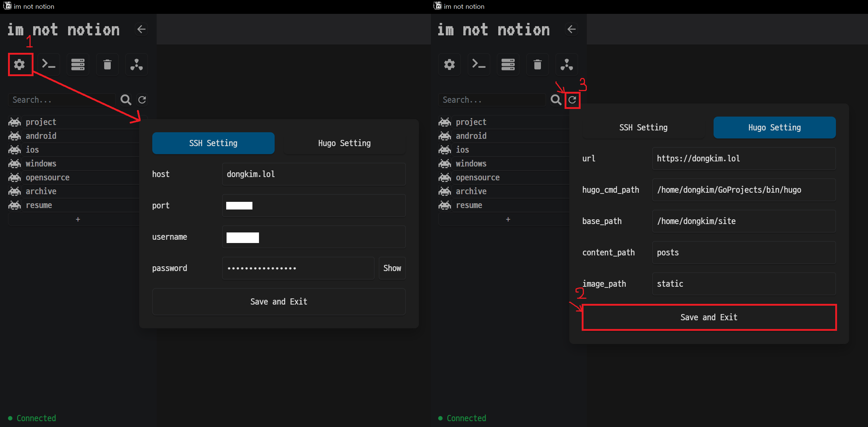Image resolution: width=868 pixels, height=427 pixels.
Task: Click the refresh icon without a red box
Action: point(142,100)
